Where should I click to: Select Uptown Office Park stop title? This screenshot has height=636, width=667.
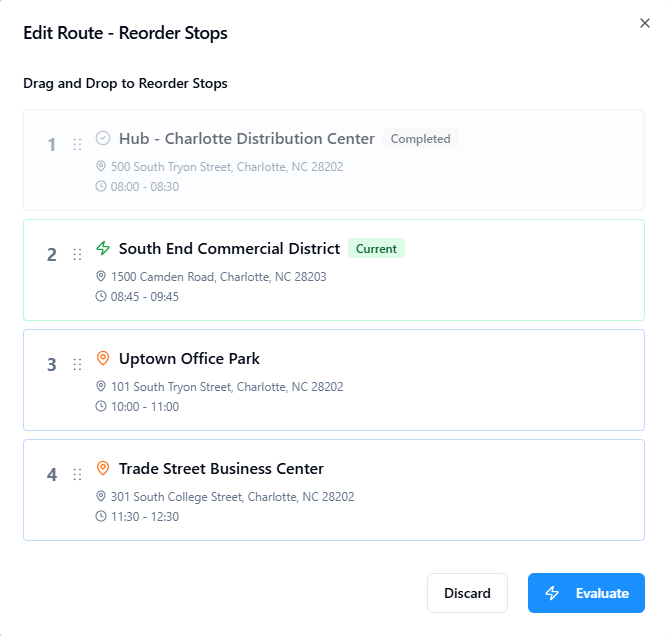[189, 358]
